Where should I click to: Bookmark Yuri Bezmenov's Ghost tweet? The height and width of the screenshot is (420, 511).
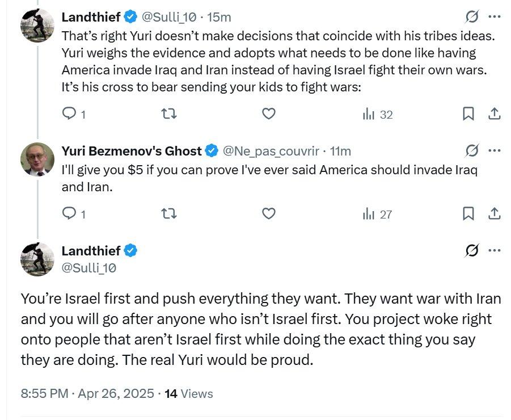[x=468, y=214]
